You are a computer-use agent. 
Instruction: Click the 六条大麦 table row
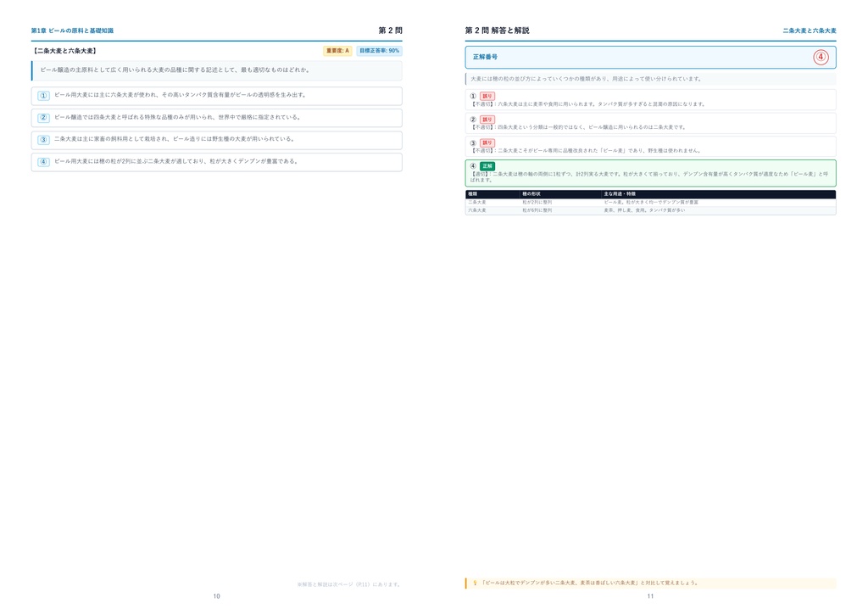[x=650, y=210]
